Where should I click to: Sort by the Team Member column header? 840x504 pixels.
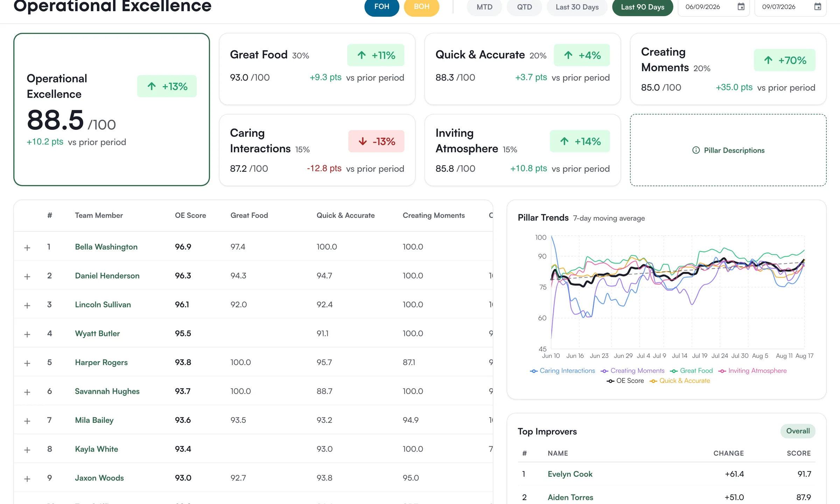coord(99,215)
